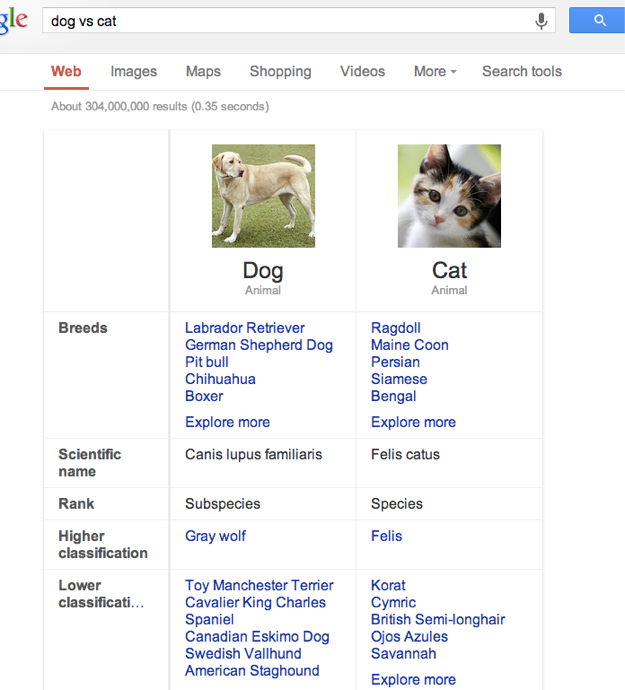This screenshot has width=625, height=690.
Task: Open Search tools
Action: (x=522, y=71)
